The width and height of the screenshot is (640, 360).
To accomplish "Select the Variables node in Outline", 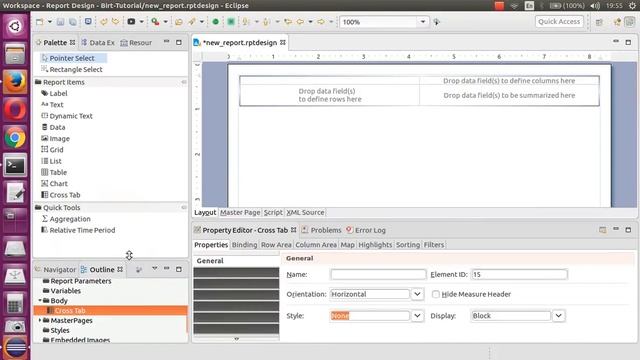I will coord(62,291).
